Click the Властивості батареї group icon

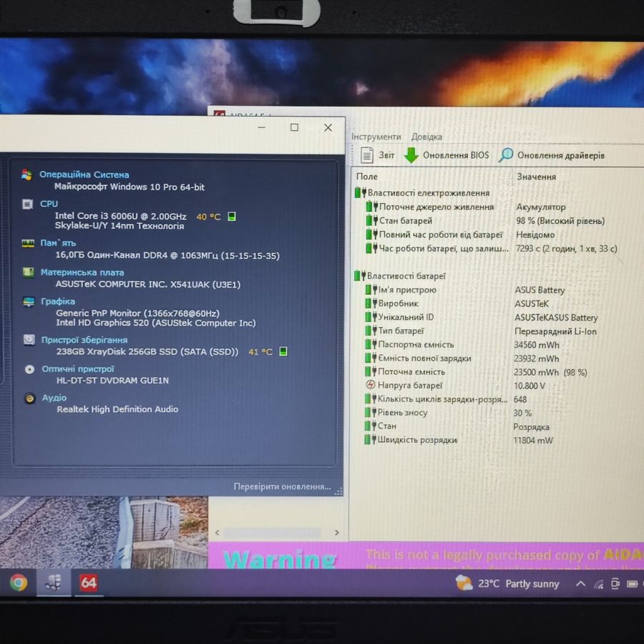pyautogui.click(x=360, y=275)
